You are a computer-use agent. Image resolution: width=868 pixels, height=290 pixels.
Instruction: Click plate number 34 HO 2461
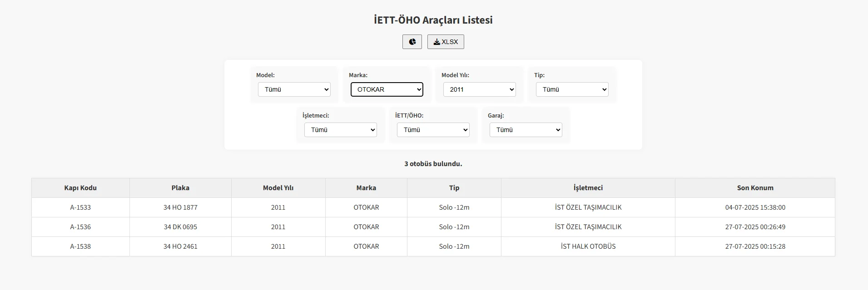click(x=180, y=246)
